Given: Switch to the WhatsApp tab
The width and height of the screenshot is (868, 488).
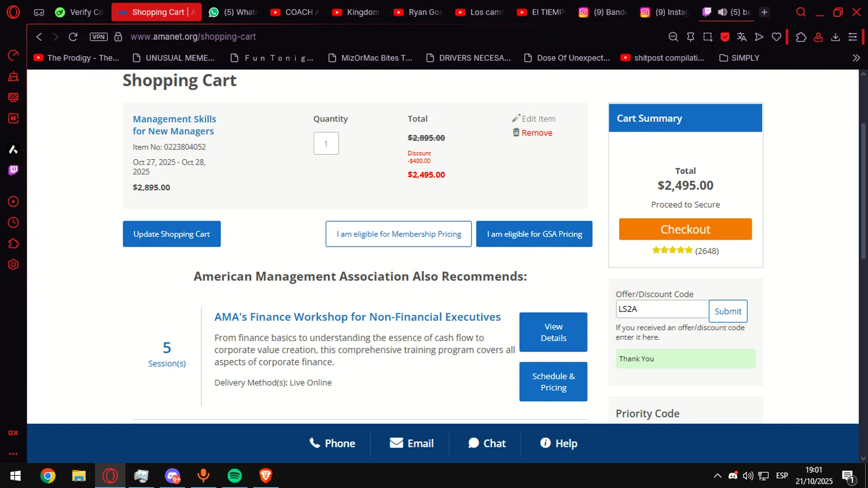Looking at the screenshot, I should [234, 12].
